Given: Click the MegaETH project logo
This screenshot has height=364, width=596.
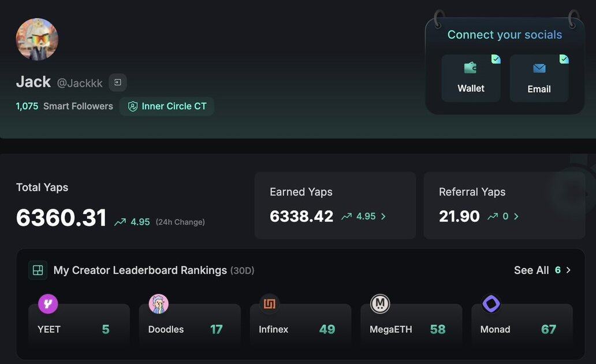Looking at the screenshot, I should [x=380, y=303].
